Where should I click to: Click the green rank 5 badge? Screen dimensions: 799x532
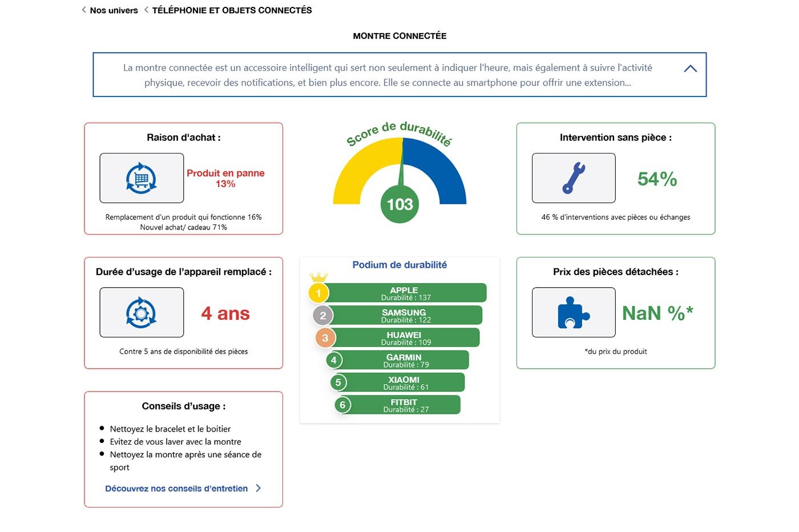338,382
